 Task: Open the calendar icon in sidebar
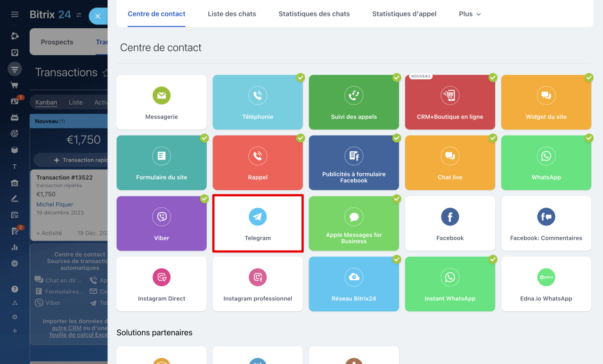click(15, 215)
